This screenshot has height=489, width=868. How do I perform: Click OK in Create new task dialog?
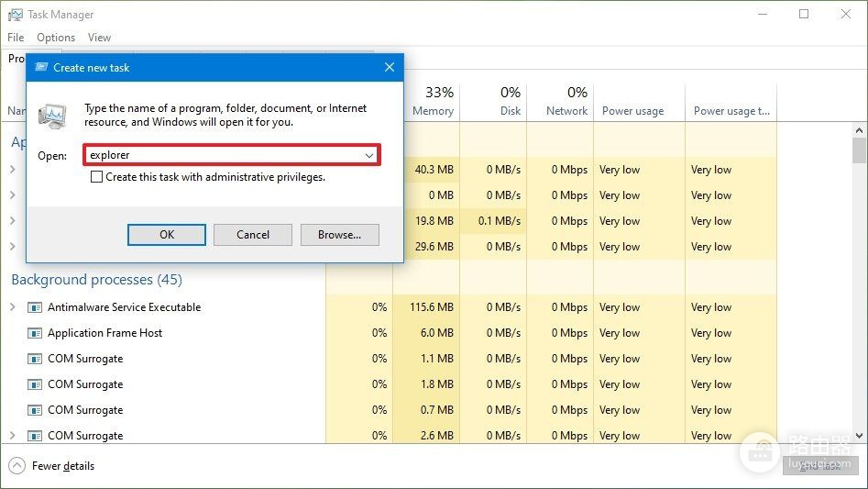click(167, 234)
